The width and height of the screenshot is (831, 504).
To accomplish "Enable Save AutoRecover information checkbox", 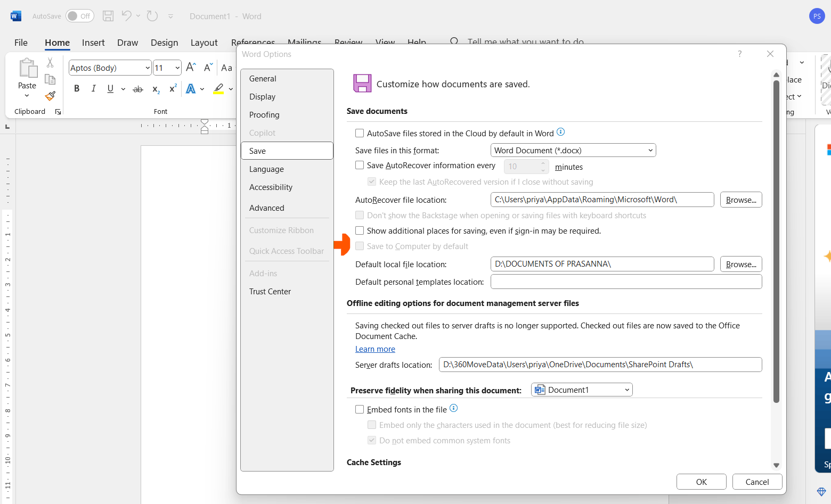I will click(360, 166).
